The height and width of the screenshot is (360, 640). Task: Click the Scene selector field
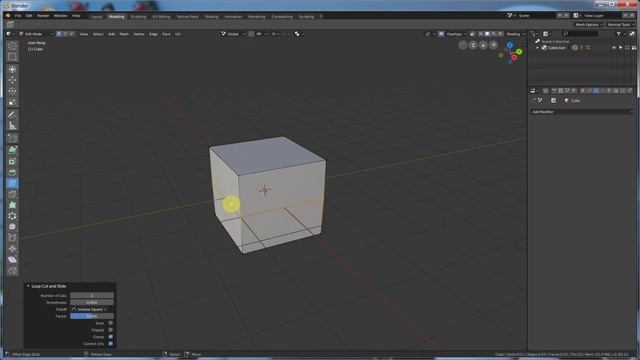(536, 16)
